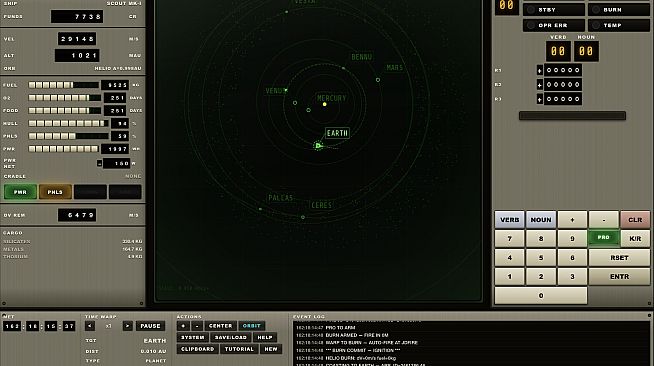Click the K/R key

[635, 238]
